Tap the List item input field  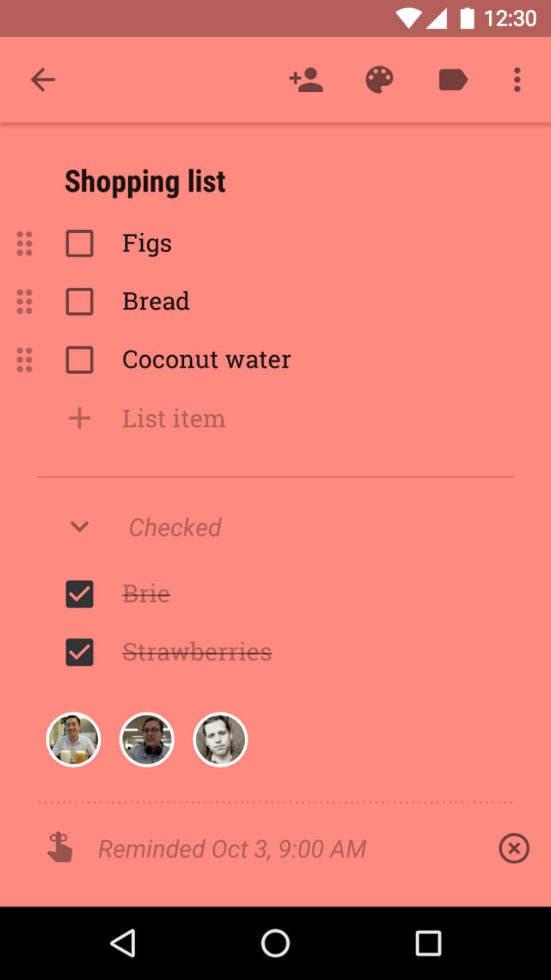173,419
